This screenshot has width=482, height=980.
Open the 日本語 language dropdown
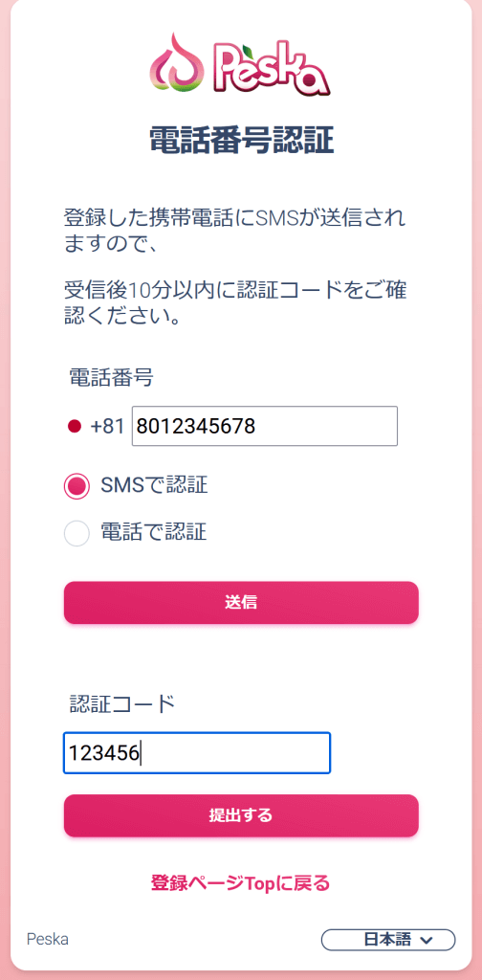pos(388,940)
